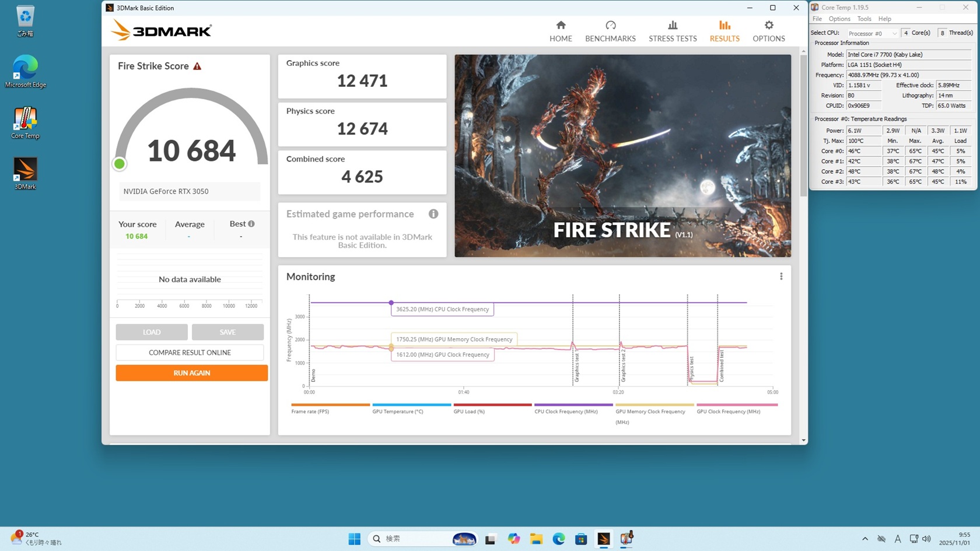Open the Windows Start menu
Screen dimensions: 980x551
pyautogui.click(x=354, y=539)
